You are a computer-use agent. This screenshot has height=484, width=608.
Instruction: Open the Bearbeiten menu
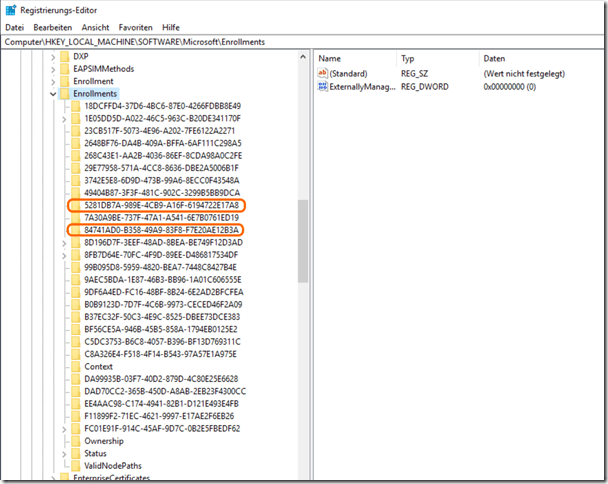pyautogui.click(x=54, y=27)
